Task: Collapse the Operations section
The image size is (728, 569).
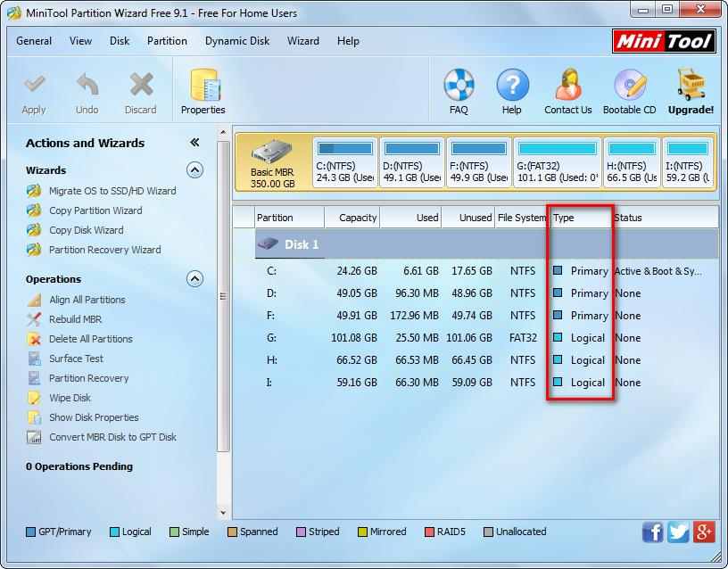Action: 194,279
